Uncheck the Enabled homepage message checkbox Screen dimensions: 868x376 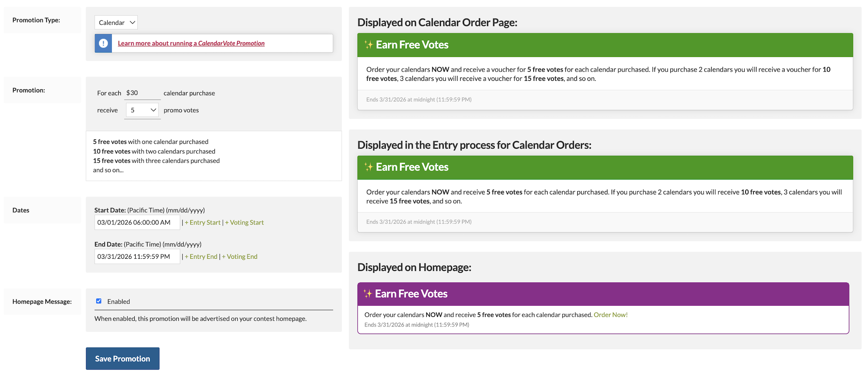[x=99, y=301]
